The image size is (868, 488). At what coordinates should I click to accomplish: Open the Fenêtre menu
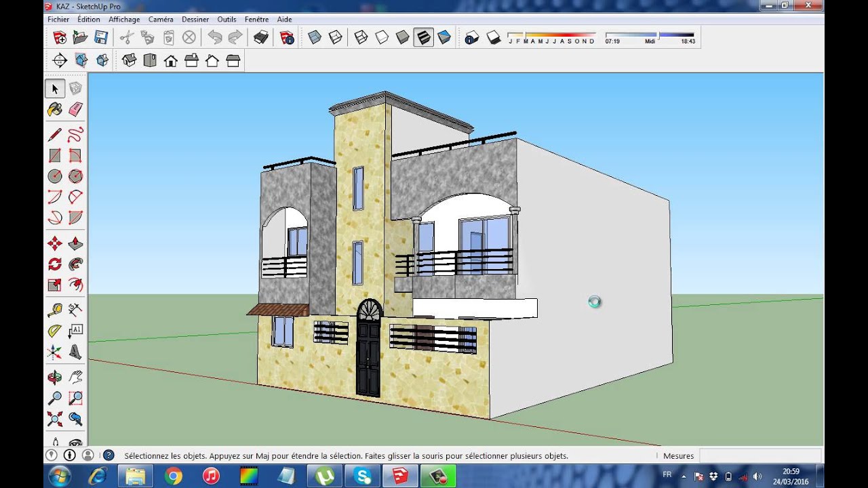pyautogui.click(x=256, y=20)
